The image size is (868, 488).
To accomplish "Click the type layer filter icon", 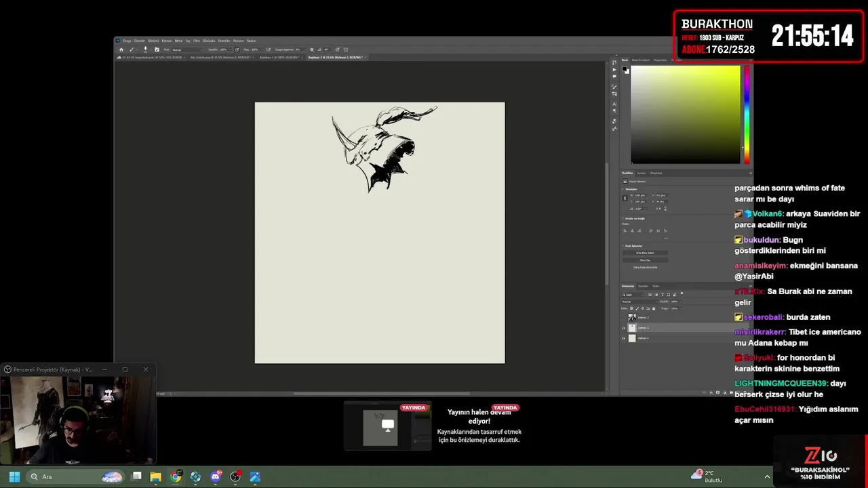I will pyautogui.click(x=663, y=295).
